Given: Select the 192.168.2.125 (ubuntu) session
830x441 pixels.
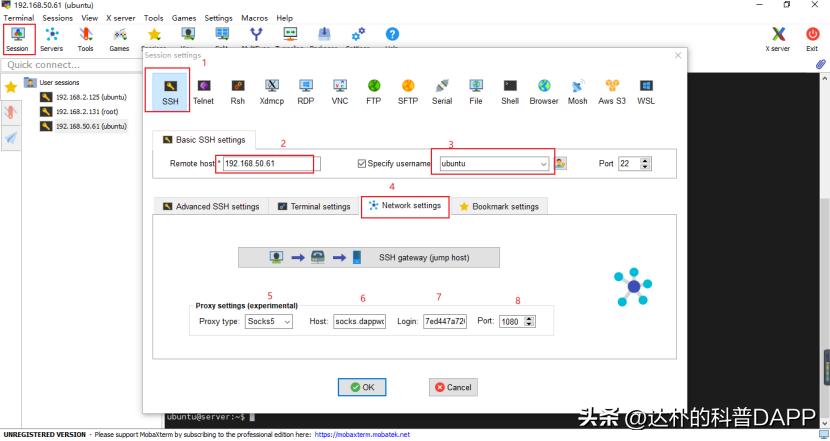Looking at the screenshot, I should [84, 97].
